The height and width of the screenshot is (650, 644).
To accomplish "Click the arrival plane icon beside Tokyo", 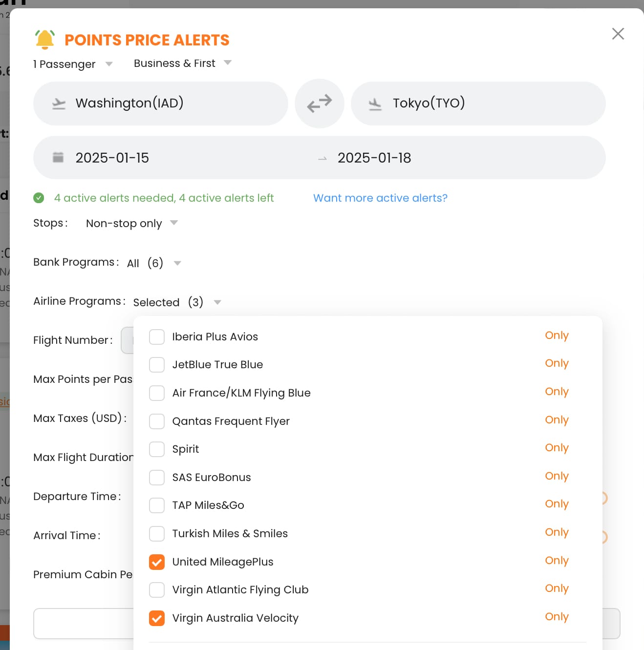I will point(375,104).
